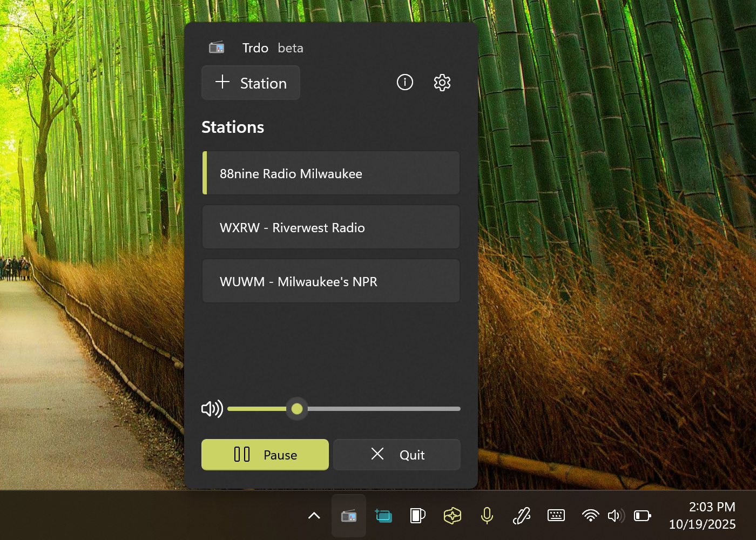756x540 pixels.
Task: Open the Trdo radio taskbar icon
Action: pos(348,516)
